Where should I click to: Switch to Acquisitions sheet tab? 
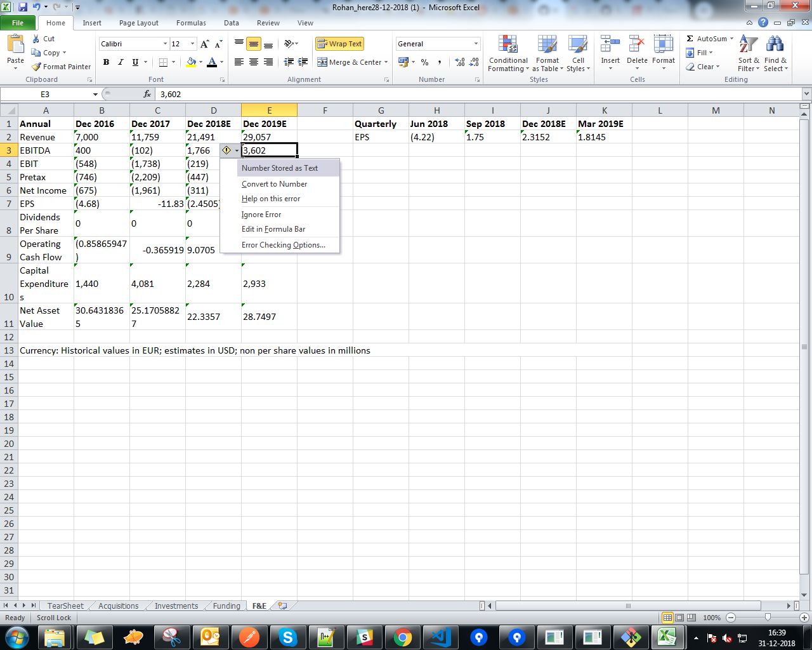(x=118, y=606)
